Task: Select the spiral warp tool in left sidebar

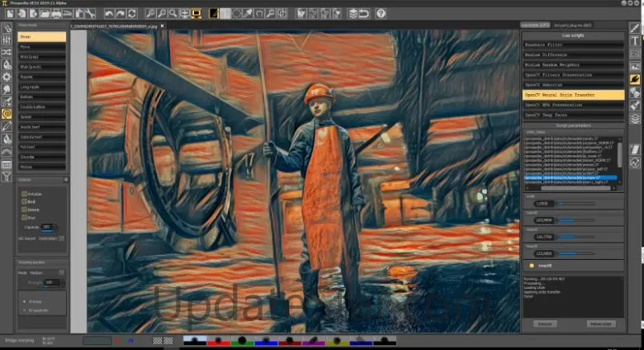Action: 7,114
